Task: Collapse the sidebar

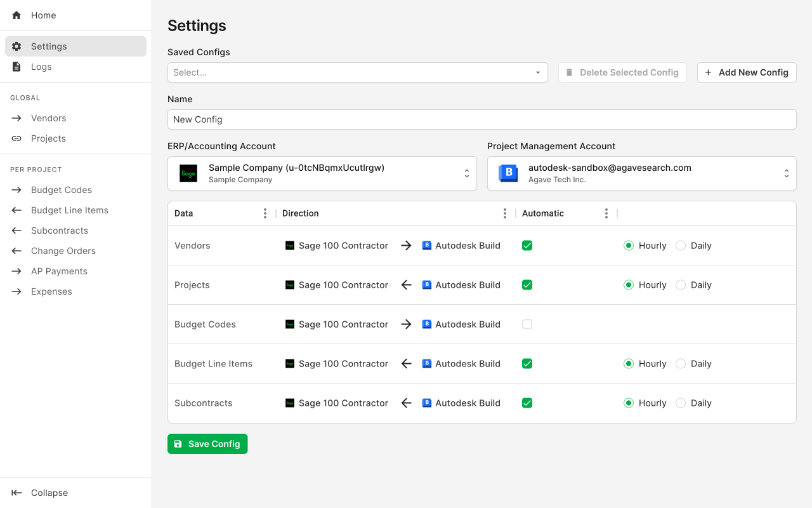Action: [75, 493]
